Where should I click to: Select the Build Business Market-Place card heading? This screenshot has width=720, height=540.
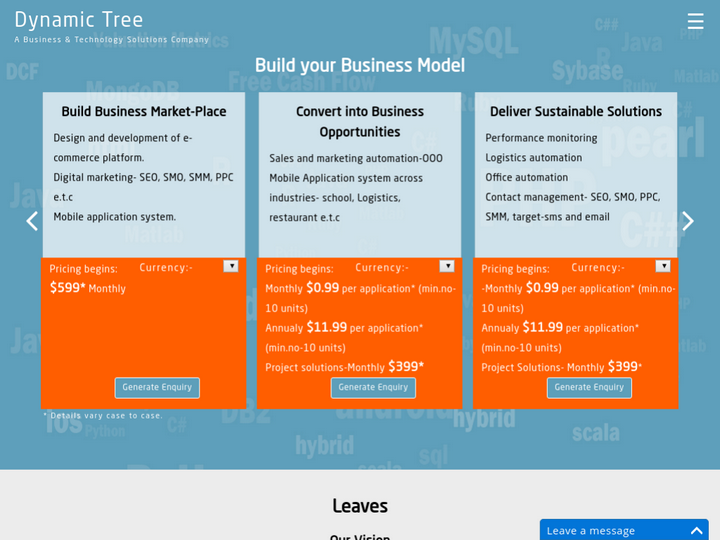point(144,112)
